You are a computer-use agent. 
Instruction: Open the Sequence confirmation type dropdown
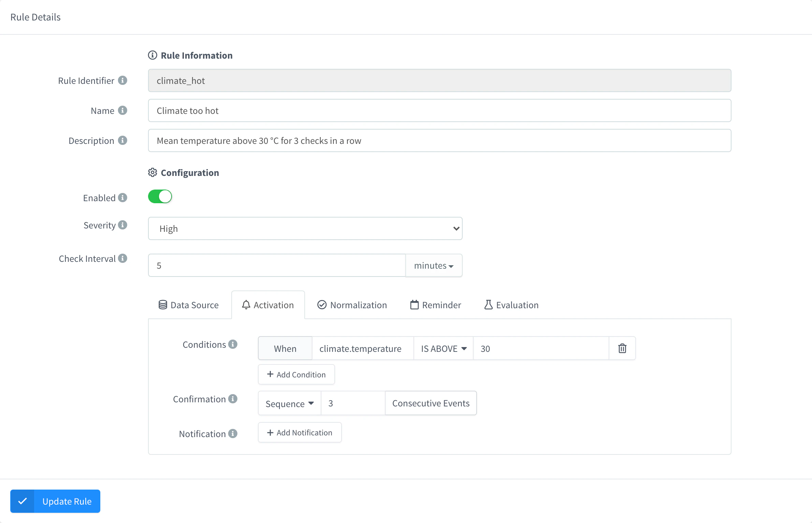(290, 403)
